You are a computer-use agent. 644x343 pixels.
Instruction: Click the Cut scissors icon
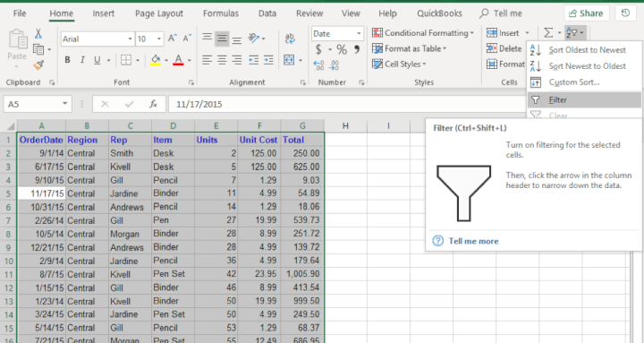click(38, 34)
